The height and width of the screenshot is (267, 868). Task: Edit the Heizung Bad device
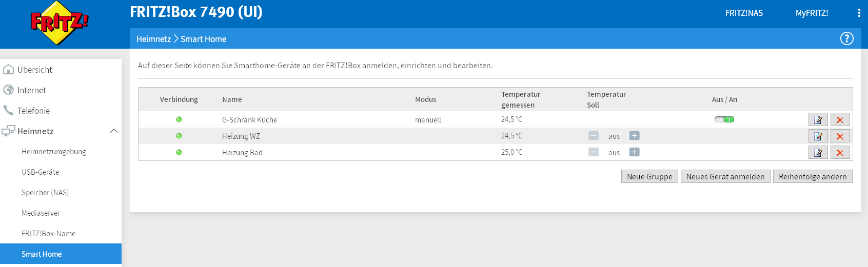pos(818,153)
